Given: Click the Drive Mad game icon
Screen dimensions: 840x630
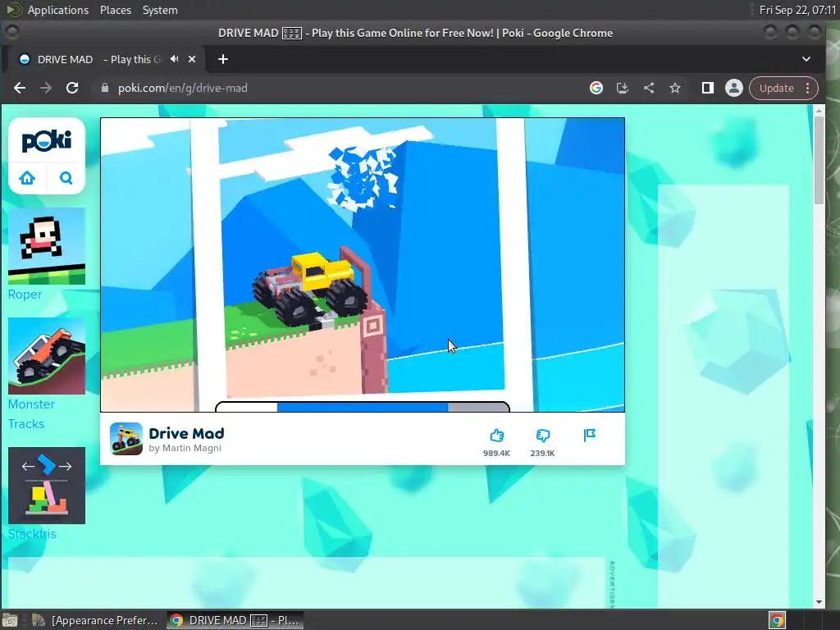Looking at the screenshot, I should 126,439.
